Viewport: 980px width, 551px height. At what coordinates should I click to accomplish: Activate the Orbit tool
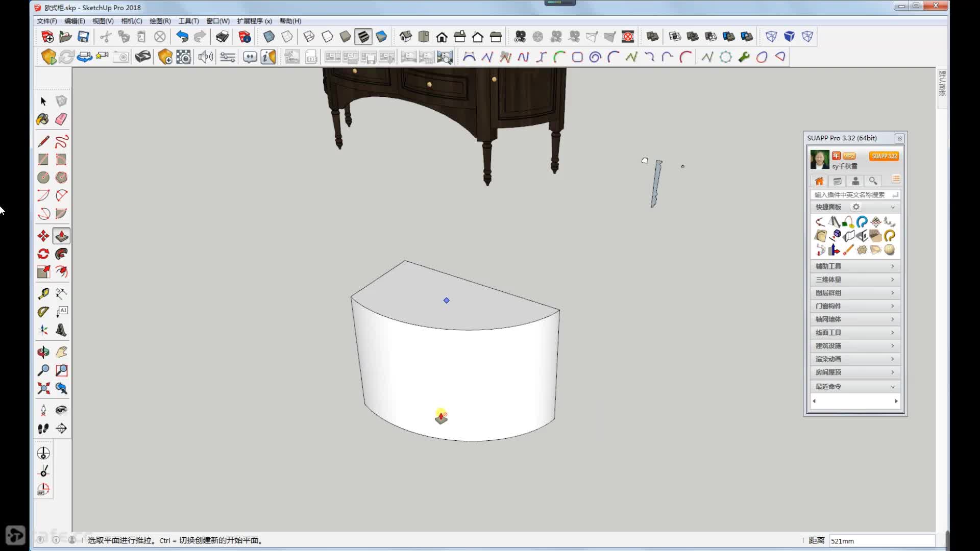point(43,352)
